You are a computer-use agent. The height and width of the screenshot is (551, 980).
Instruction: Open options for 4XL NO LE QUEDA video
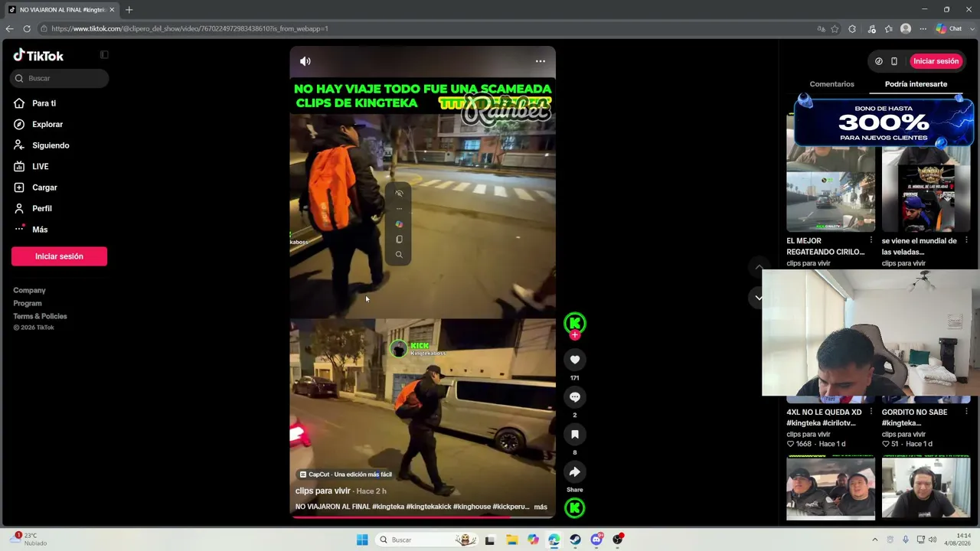871,412
